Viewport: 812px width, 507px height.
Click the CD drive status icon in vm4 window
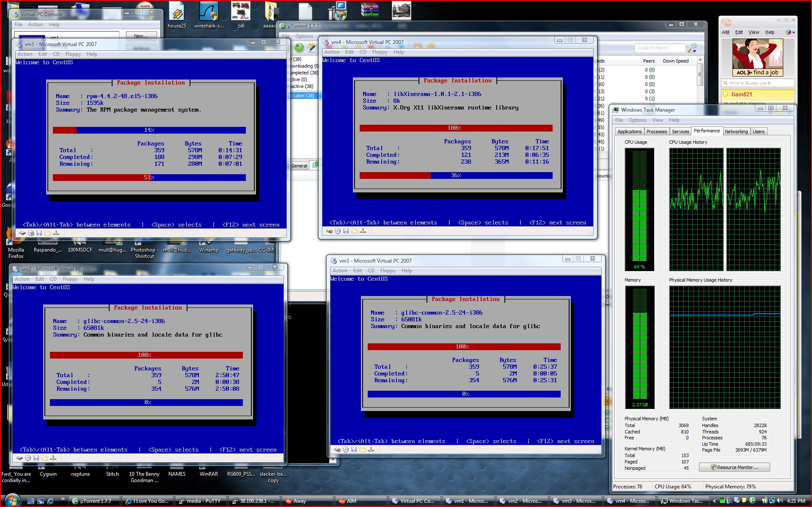[x=338, y=231]
